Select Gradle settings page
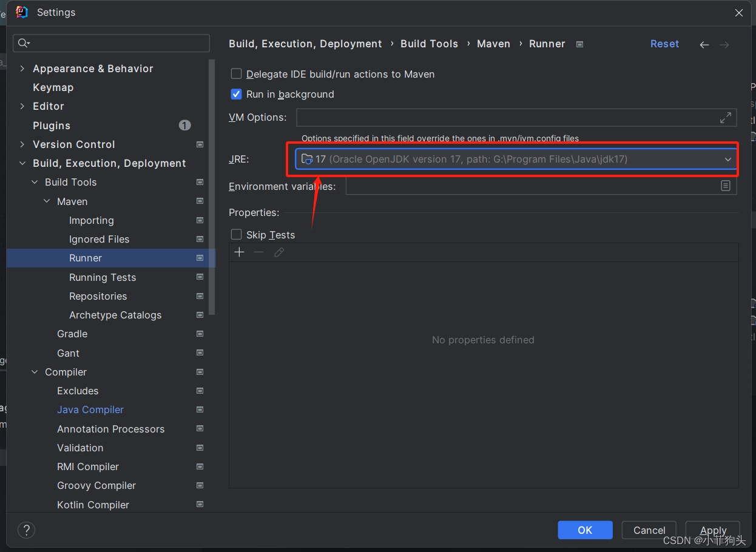 pyautogui.click(x=72, y=334)
